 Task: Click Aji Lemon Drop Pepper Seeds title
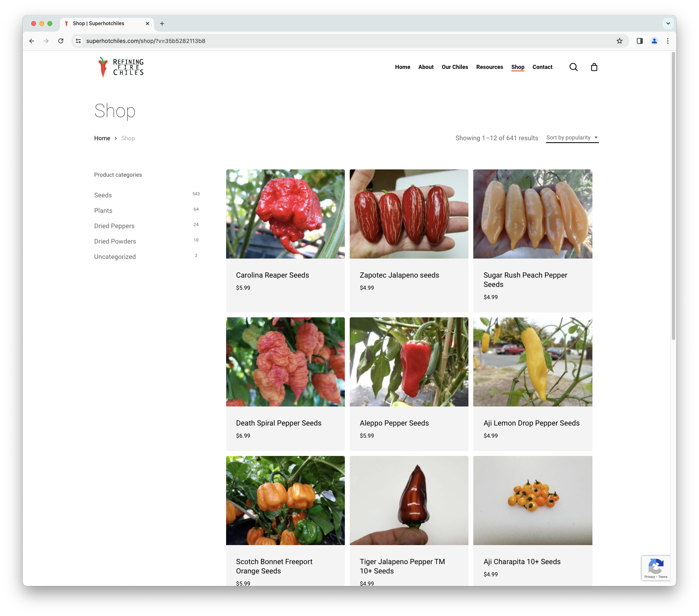tap(531, 423)
